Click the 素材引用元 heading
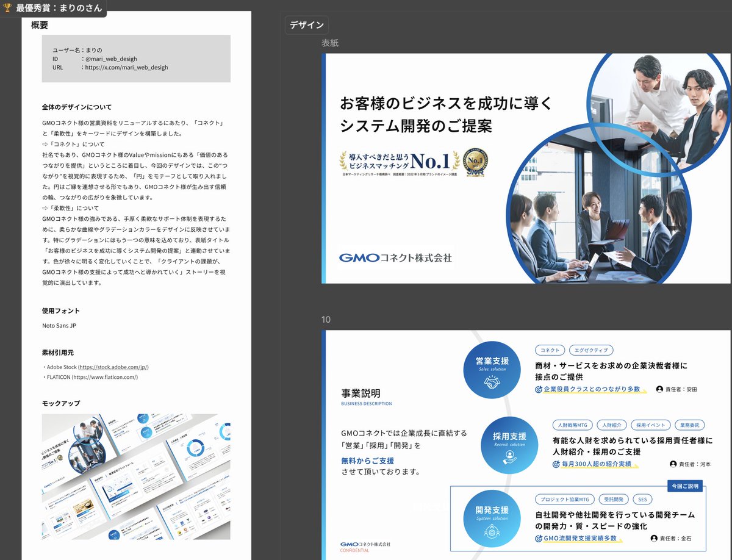 [58, 352]
